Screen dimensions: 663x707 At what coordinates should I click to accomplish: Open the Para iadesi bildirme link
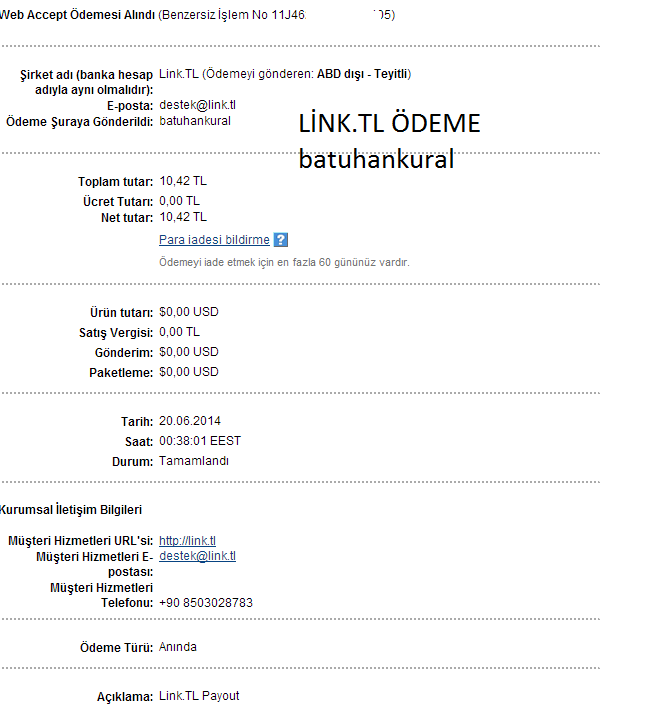214,239
